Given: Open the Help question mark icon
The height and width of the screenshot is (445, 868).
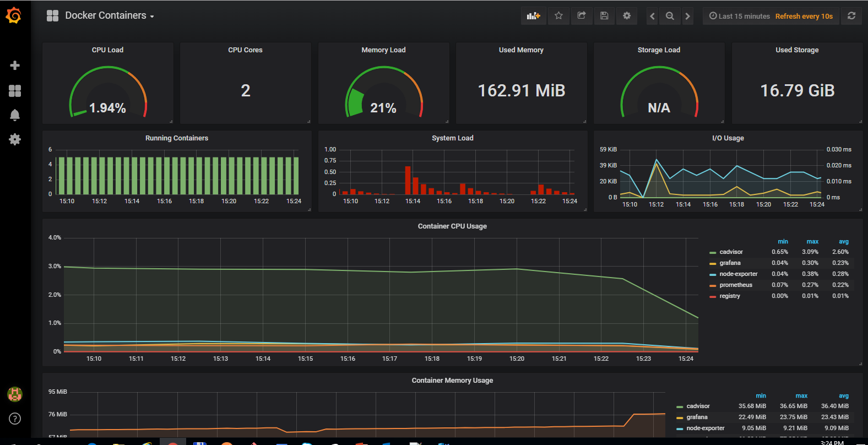Looking at the screenshot, I should (15, 419).
